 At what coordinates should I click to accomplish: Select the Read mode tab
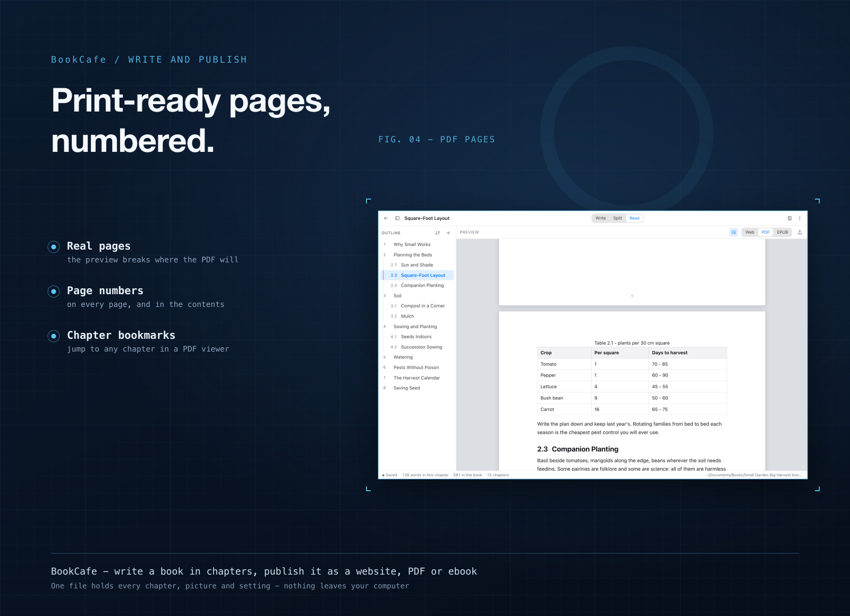coord(634,218)
